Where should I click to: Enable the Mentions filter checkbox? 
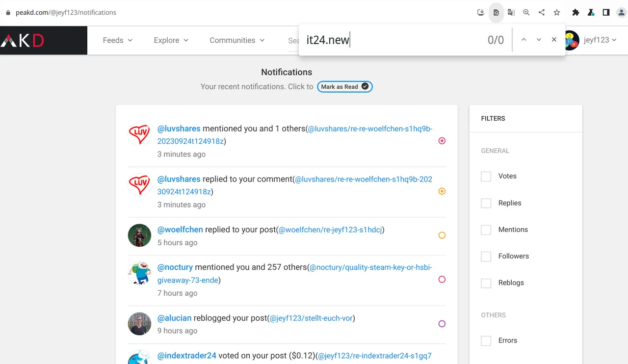(486, 230)
